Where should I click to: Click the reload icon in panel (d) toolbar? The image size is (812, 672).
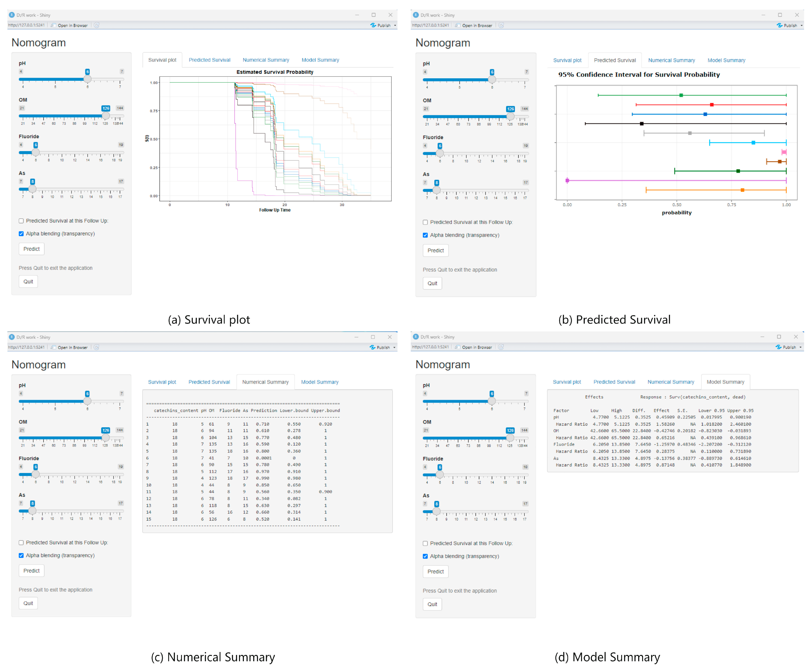pos(501,347)
